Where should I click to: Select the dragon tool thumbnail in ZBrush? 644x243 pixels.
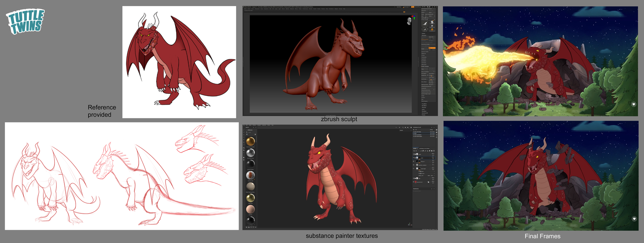pyautogui.click(x=425, y=24)
